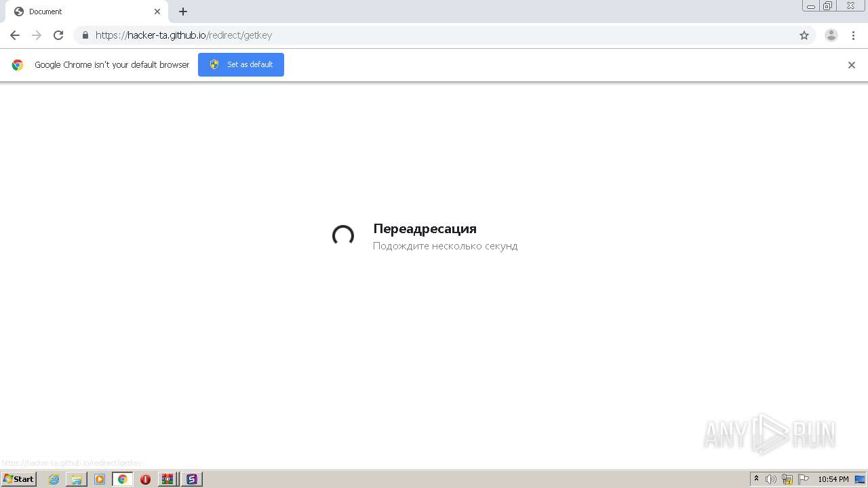Image resolution: width=868 pixels, height=488 pixels.
Task: Open the Chrome profile avatar menu
Action: coord(831,35)
